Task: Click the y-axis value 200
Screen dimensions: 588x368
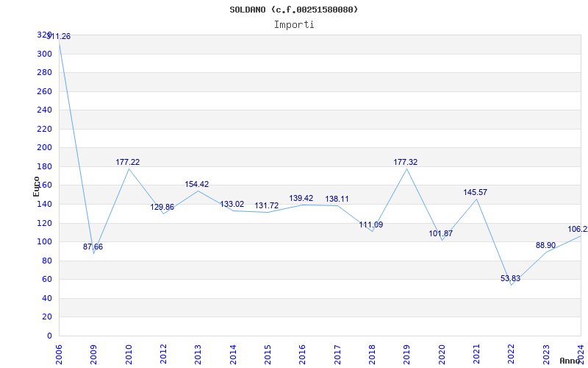Action: [x=44, y=148]
